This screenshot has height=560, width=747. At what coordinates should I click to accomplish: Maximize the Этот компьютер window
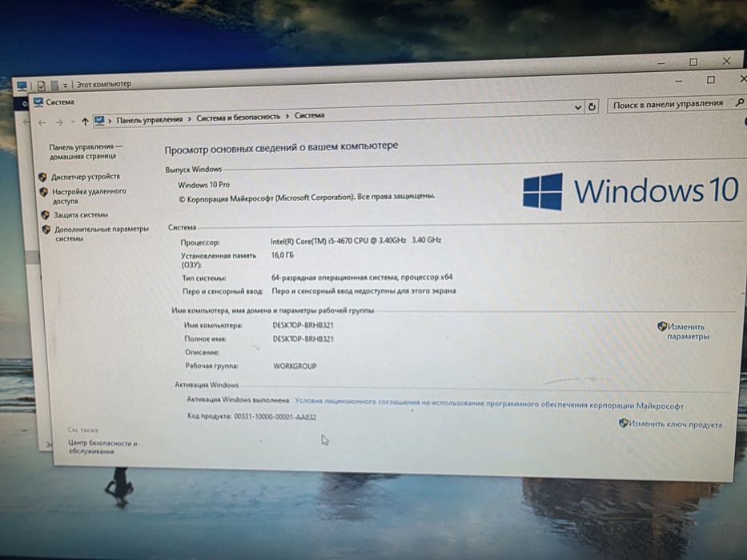(x=693, y=62)
